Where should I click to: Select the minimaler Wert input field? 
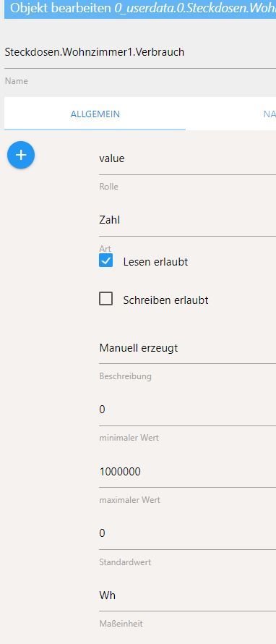pos(187,410)
